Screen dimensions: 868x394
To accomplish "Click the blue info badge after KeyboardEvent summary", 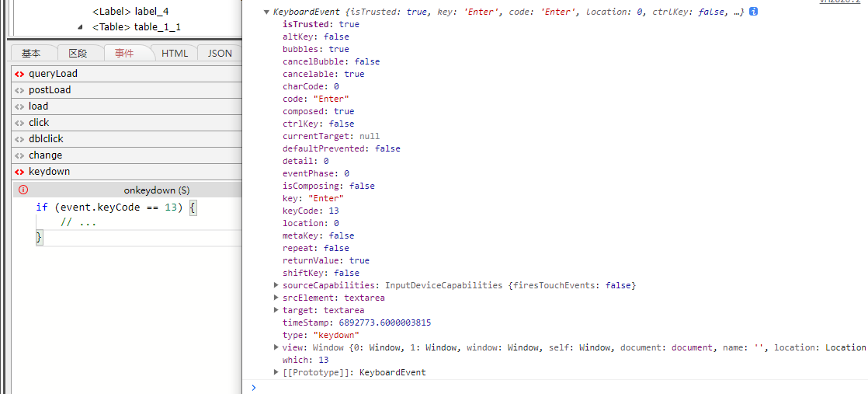I will coord(753,12).
